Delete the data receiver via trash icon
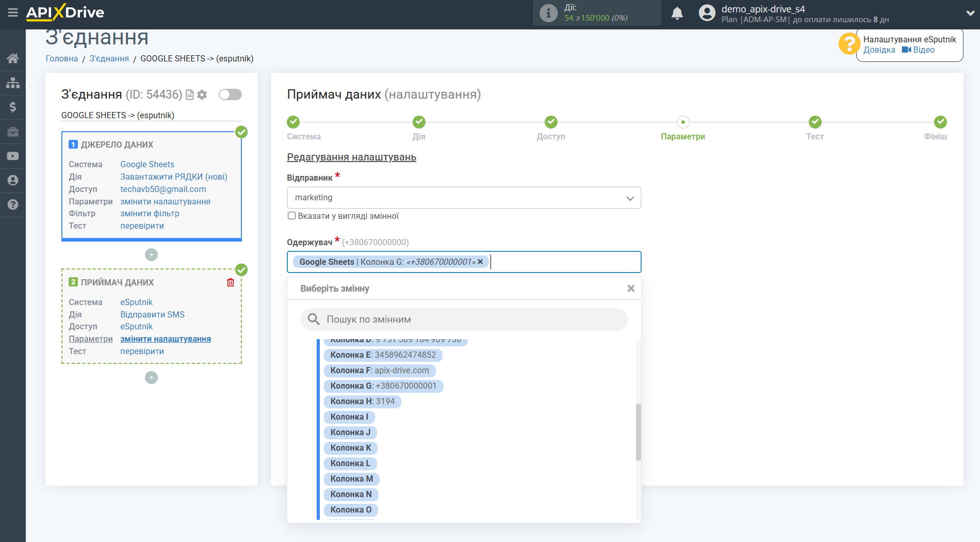 (x=231, y=282)
